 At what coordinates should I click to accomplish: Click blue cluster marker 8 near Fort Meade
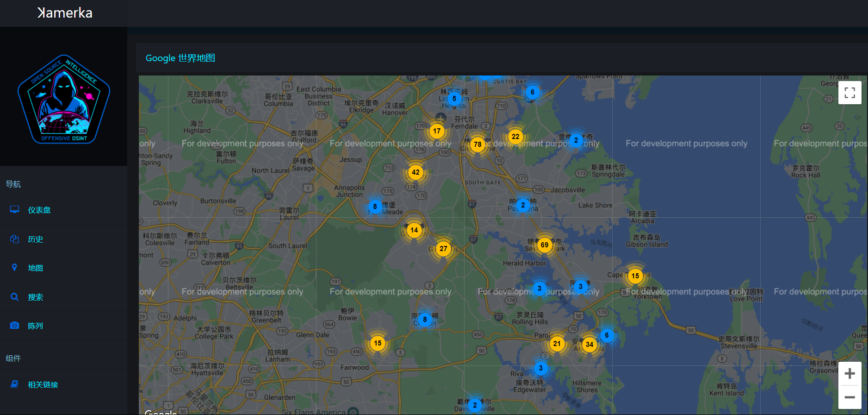pos(375,207)
